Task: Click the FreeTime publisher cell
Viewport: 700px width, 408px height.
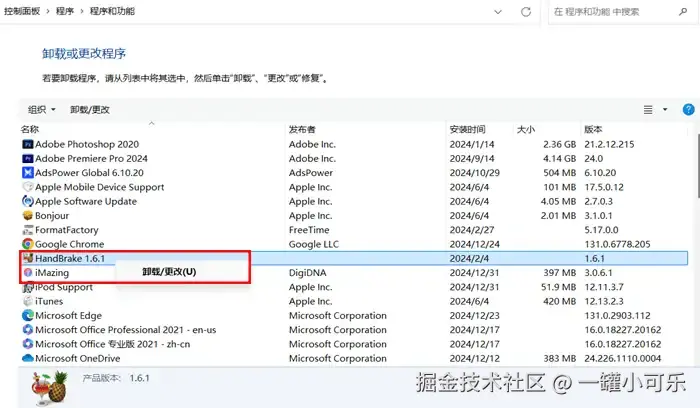Action: click(309, 230)
